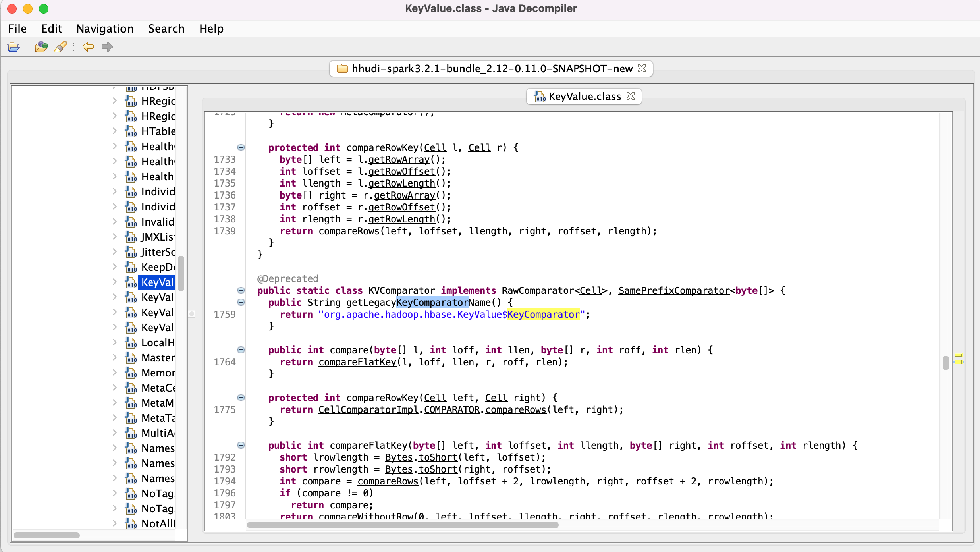Collapse the getLegacyKeyComparatorName method fold marker
980x552 pixels.
241,302
